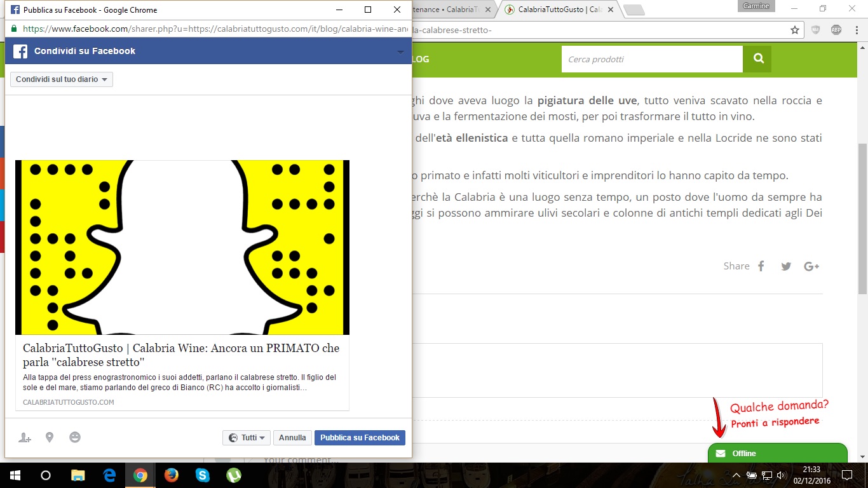Cancel sharing with the Annulla button
Screen dimensions: 868x488
(x=292, y=438)
